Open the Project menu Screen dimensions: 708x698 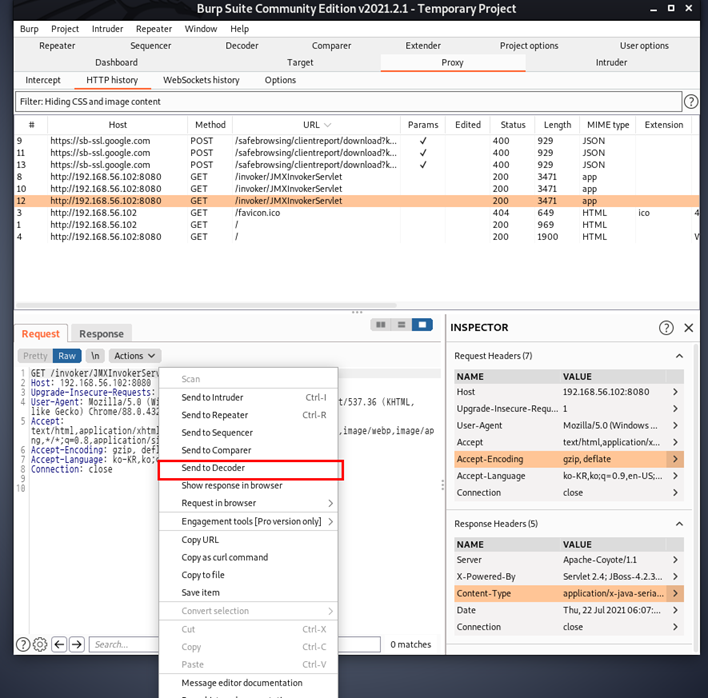65,29
